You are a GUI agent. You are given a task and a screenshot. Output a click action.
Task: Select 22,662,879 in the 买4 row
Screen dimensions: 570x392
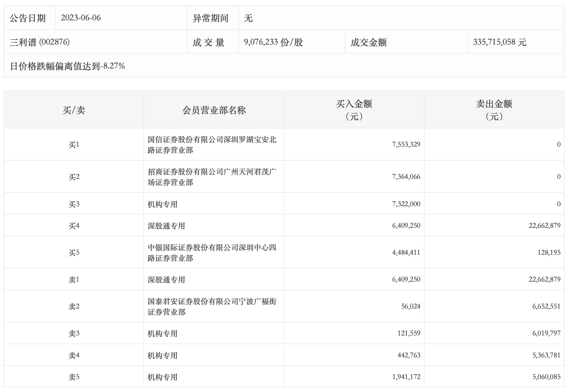pyautogui.click(x=545, y=226)
